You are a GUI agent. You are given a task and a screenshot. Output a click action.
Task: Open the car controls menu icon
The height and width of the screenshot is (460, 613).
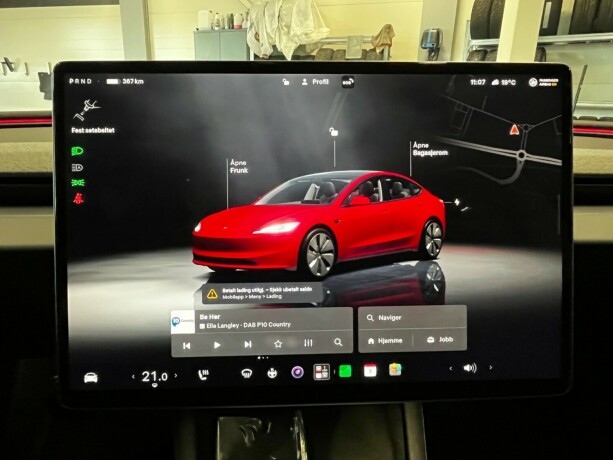91,378
